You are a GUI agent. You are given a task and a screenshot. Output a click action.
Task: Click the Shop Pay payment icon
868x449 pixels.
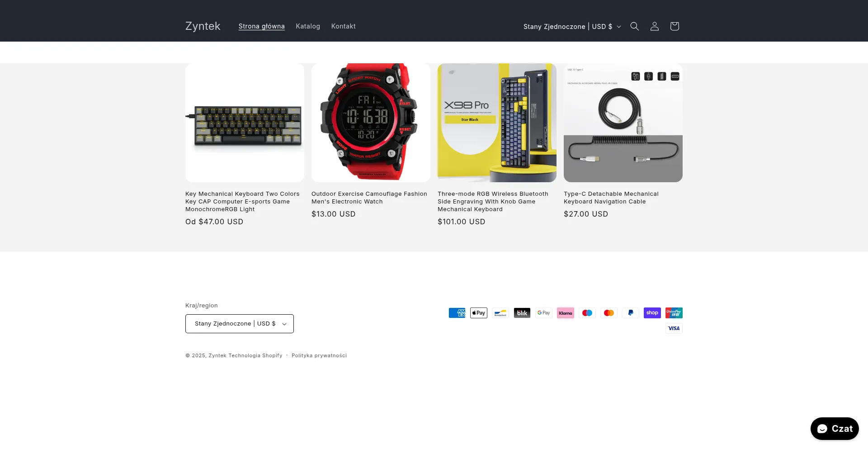point(652,313)
